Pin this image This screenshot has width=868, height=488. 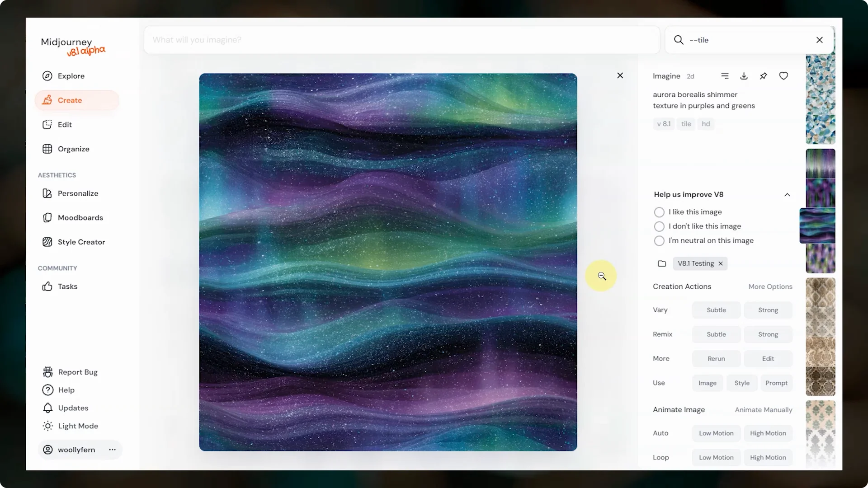click(x=764, y=76)
